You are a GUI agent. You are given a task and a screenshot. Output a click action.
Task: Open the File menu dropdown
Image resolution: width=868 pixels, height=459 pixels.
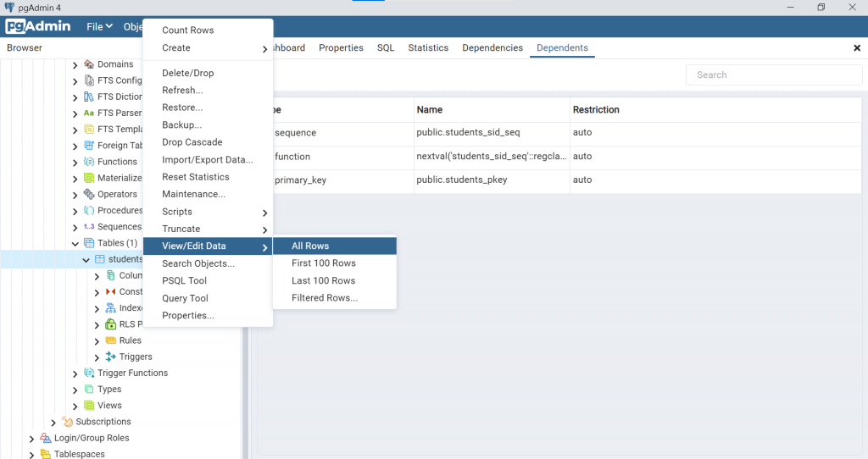99,26
